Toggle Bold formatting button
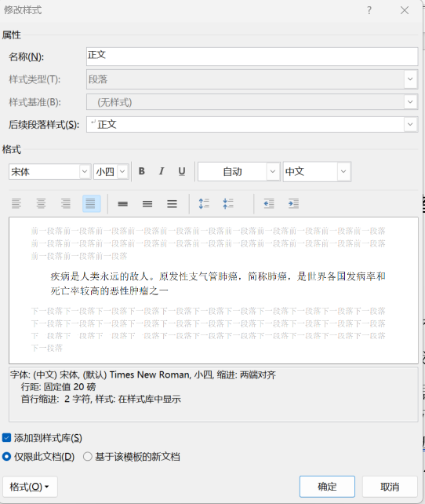Viewport: 425px width, 504px height. [142, 171]
